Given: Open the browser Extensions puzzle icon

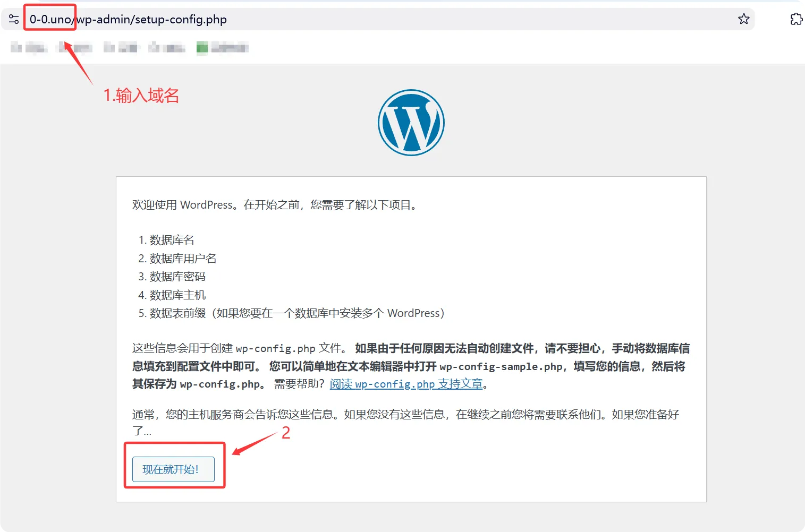Looking at the screenshot, I should [796, 19].
